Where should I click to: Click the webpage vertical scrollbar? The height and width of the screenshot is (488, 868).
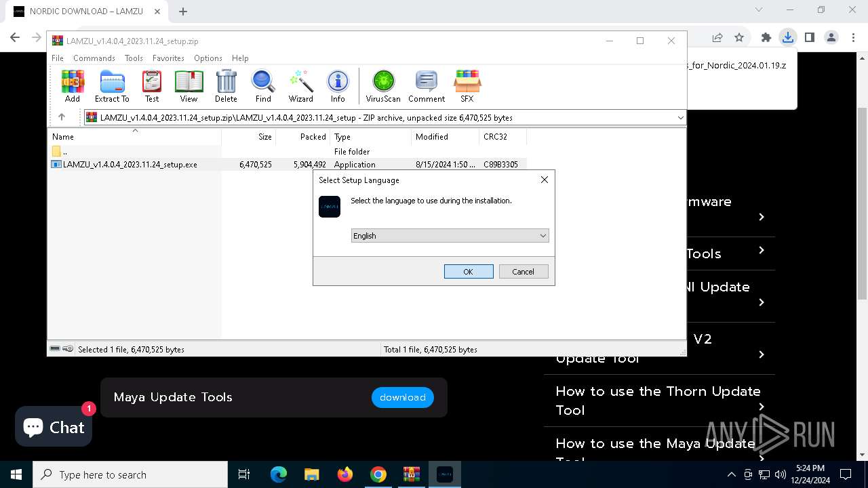tap(863, 203)
